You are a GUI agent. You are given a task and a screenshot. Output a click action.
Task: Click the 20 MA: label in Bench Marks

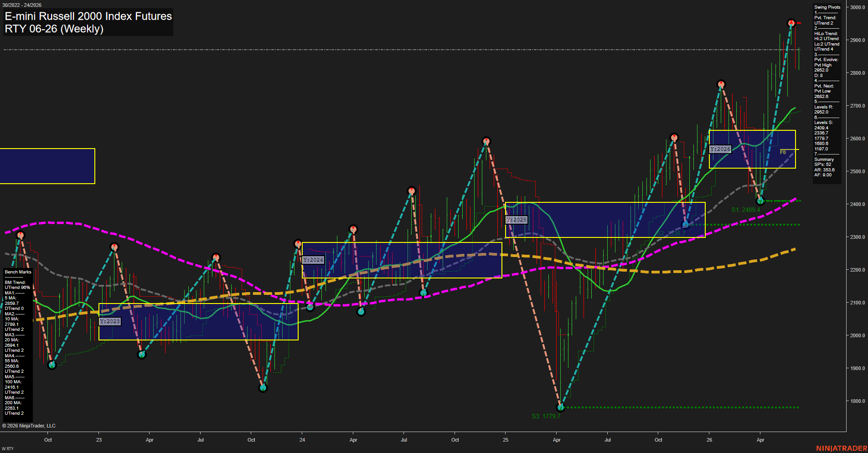pyautogui.click(x=12, y=340)
